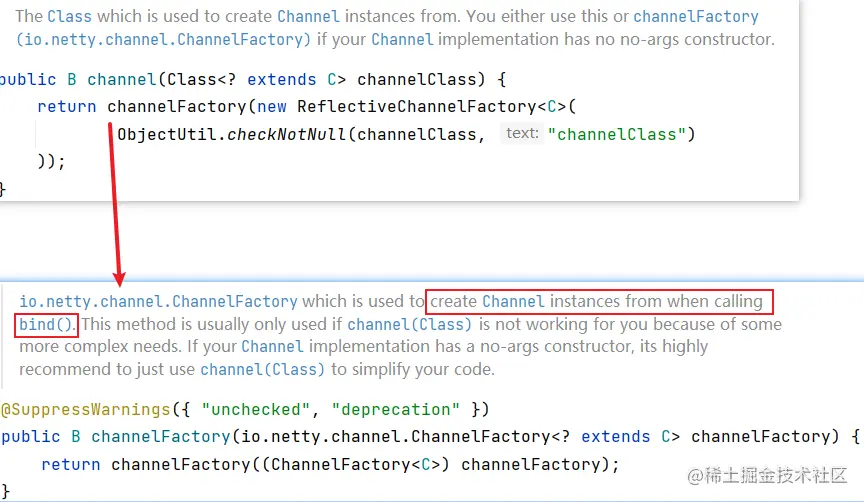Select the "deprecation" string literal
Viewport: 864px width, 502px height.
(395, 409)
